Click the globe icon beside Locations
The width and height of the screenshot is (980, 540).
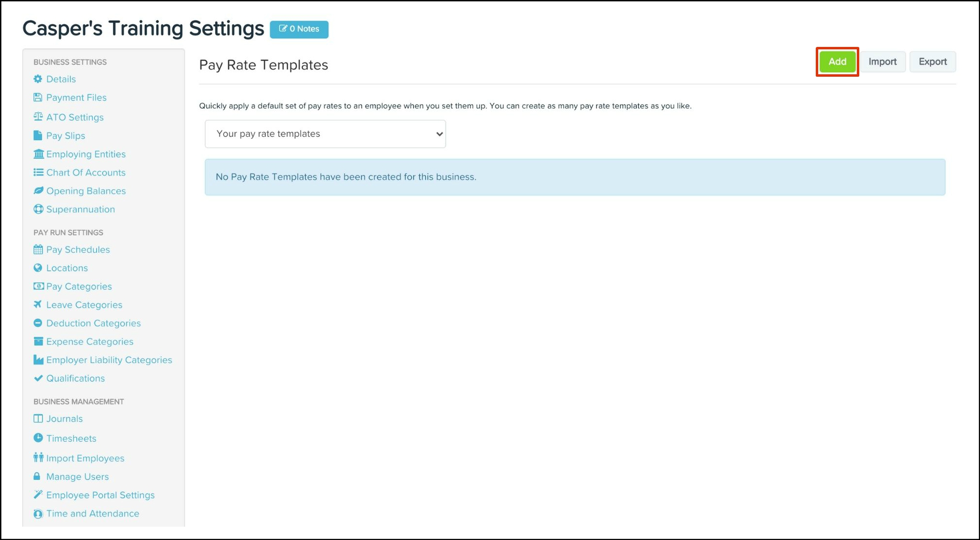pos(38,268)
